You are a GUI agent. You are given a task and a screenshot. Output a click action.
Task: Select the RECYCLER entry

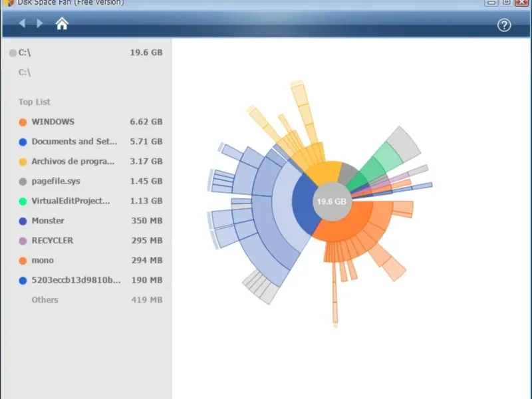click(x=53, y=241)
